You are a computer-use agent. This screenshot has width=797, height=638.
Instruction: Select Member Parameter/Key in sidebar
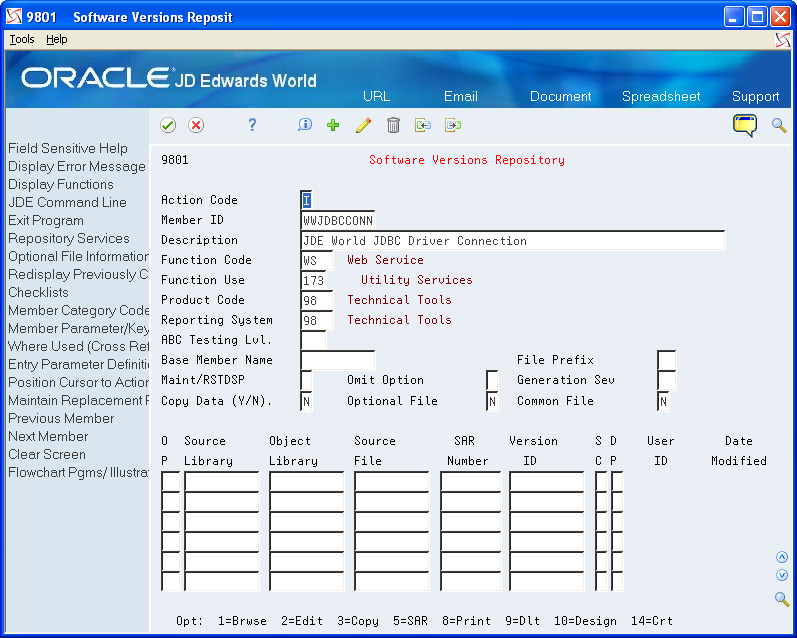[x=78, y=328]
